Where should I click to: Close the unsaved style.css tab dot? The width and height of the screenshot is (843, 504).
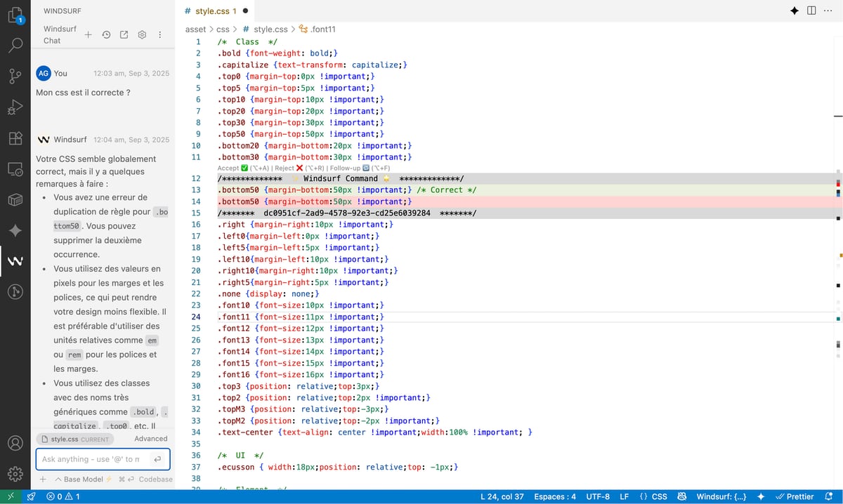coord(245,11)
